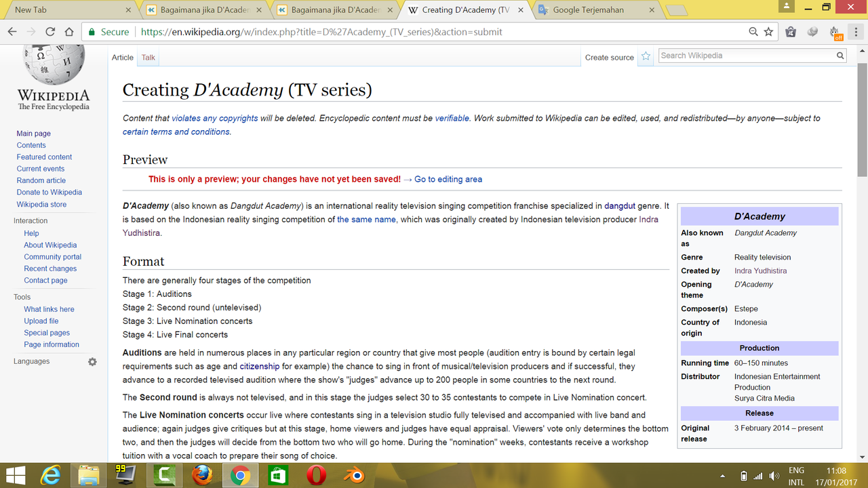868x488 pixels.
Task: Bookmark this page with the address bar star
Action: pyautogui.click(x=769, y=32)
